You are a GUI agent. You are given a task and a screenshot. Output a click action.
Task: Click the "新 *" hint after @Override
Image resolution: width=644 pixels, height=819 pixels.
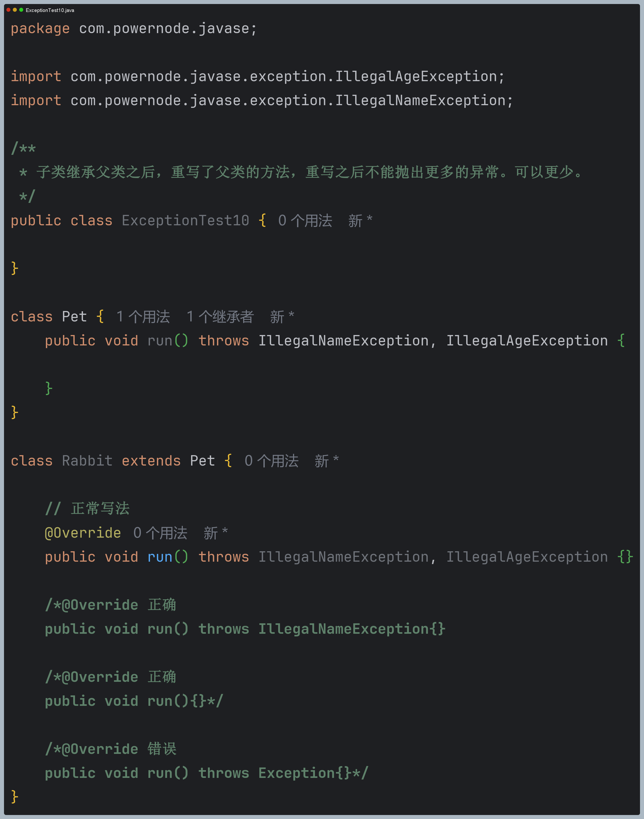pos(216,533)
